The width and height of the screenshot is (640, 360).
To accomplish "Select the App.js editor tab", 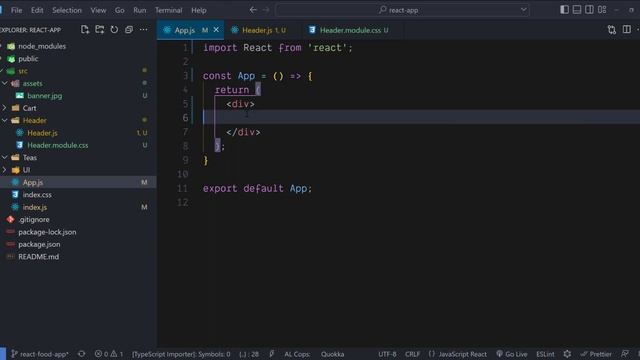I will click(x=191, y=30).
